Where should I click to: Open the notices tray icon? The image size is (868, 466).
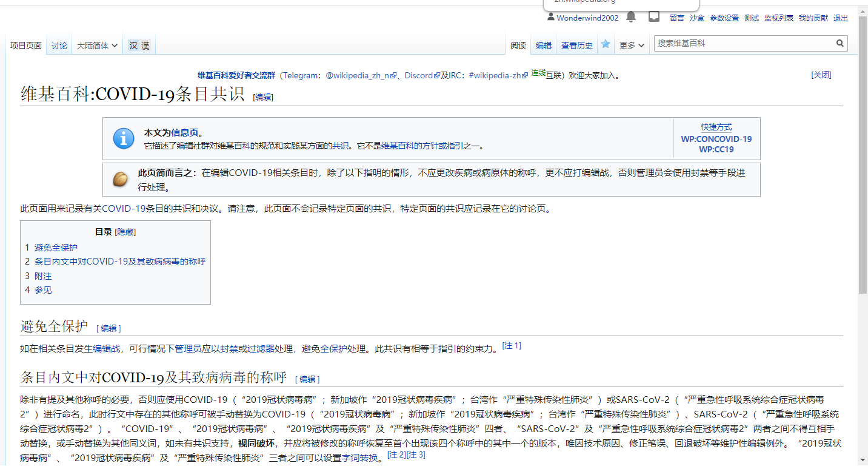tap(654, 17)
